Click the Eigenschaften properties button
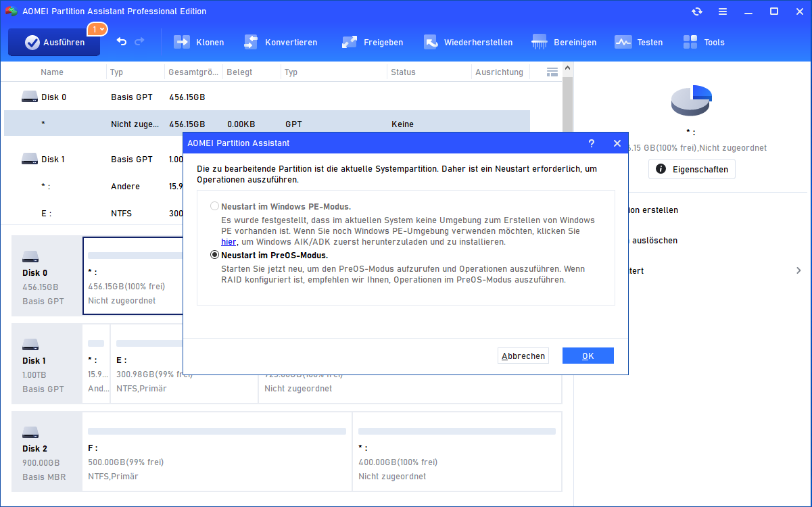Viewport: 812px width, 507px height. pos(692,169)
